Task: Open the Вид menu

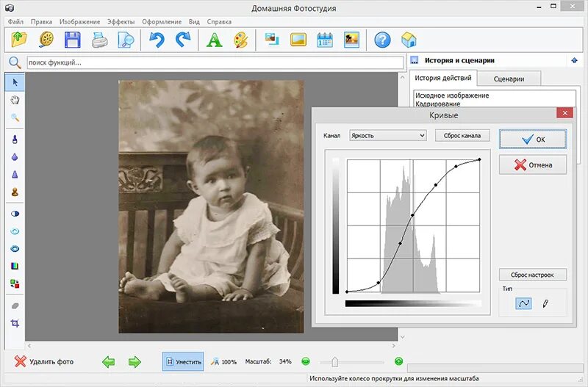Action: click(194, 22)
